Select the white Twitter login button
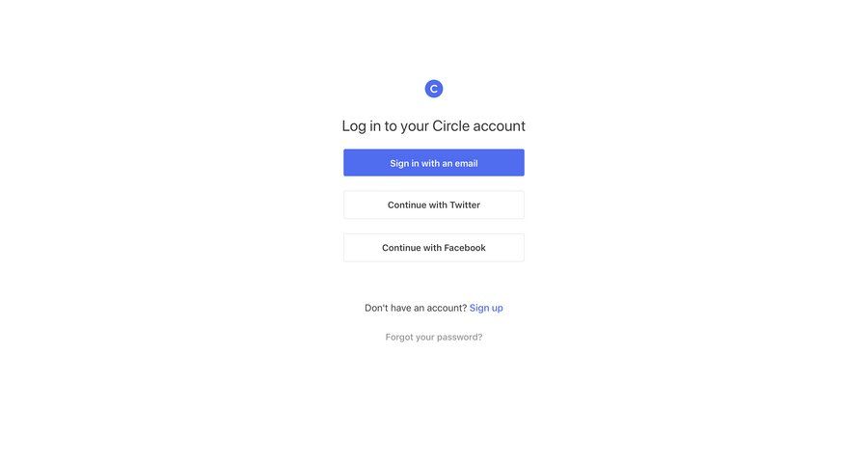This screenshot has width=868, height=462. [x=433, y=204]
